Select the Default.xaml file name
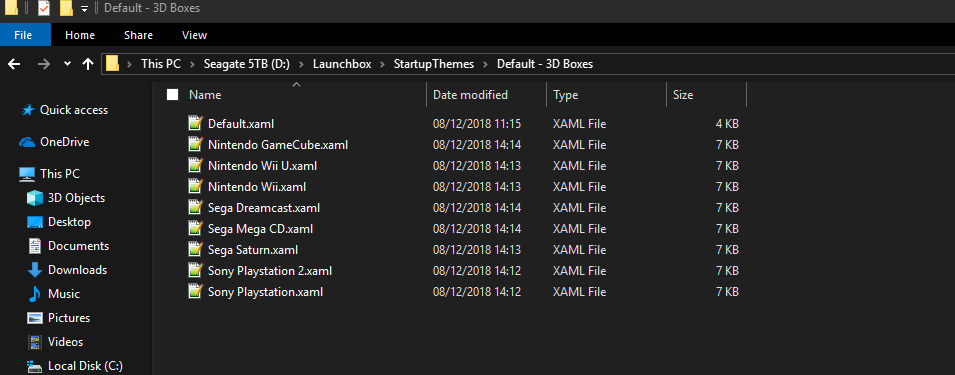Image resolution: width=955 pixels, height=375 pixels. (241, 124)
